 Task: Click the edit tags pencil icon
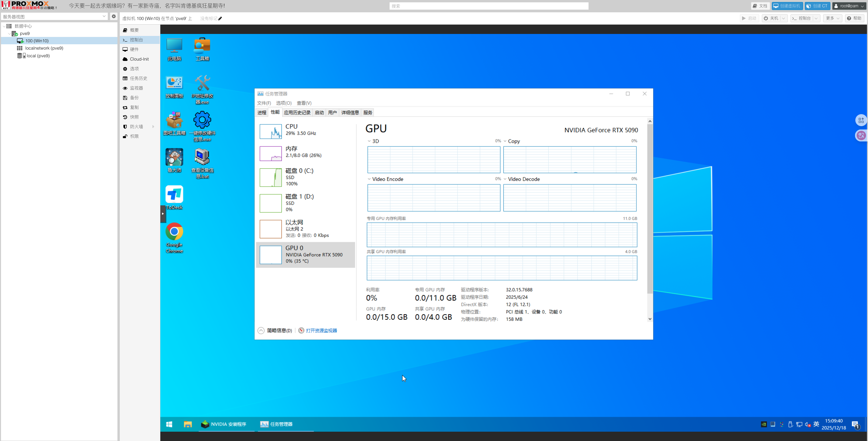click(220, 19)
